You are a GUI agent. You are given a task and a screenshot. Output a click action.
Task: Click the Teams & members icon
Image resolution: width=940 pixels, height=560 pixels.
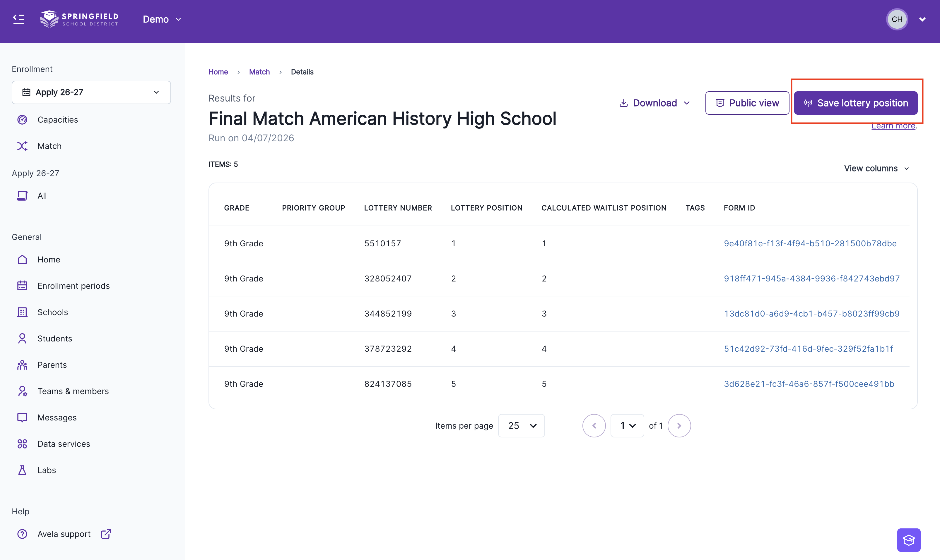tap(22, 391)
